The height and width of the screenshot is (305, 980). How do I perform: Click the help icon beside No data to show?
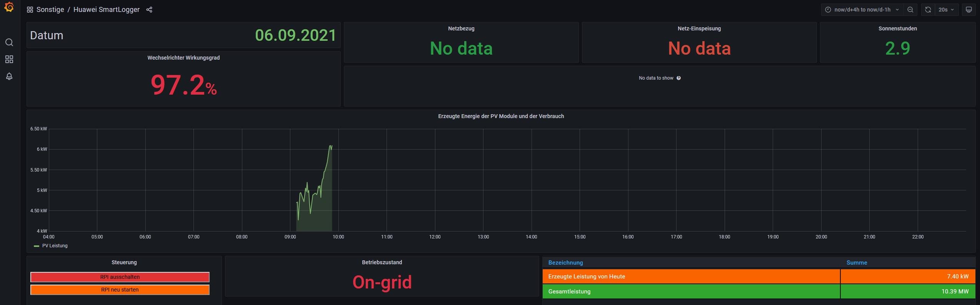pyautogui.click(x=678, y=78)
